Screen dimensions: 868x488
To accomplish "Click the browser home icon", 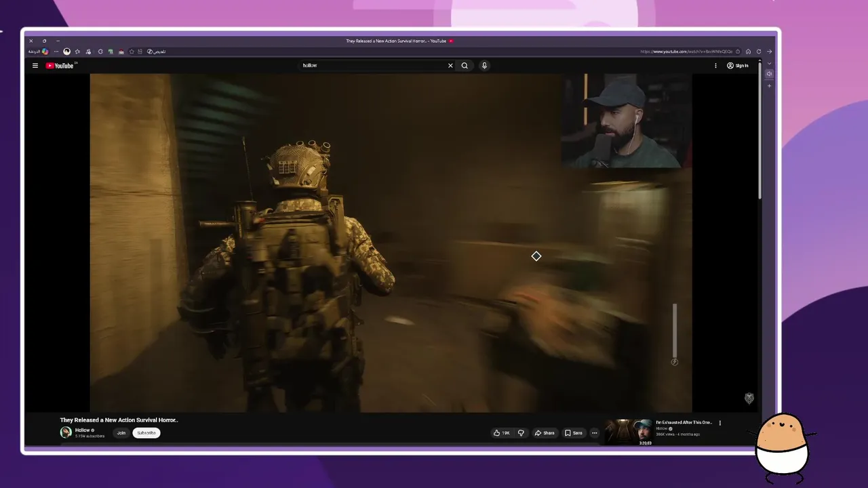I will 748,52.
